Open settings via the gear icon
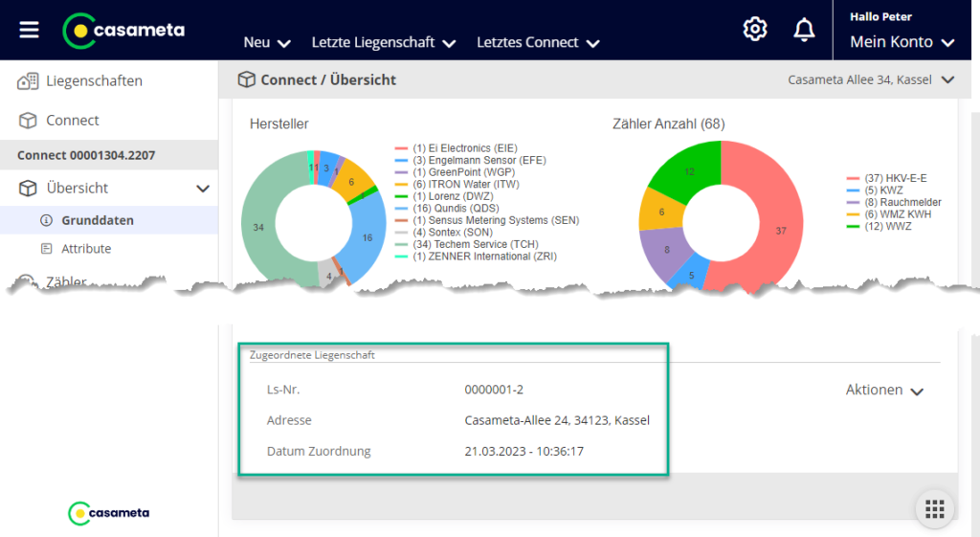980x537 pixels. tap(755, 30)
